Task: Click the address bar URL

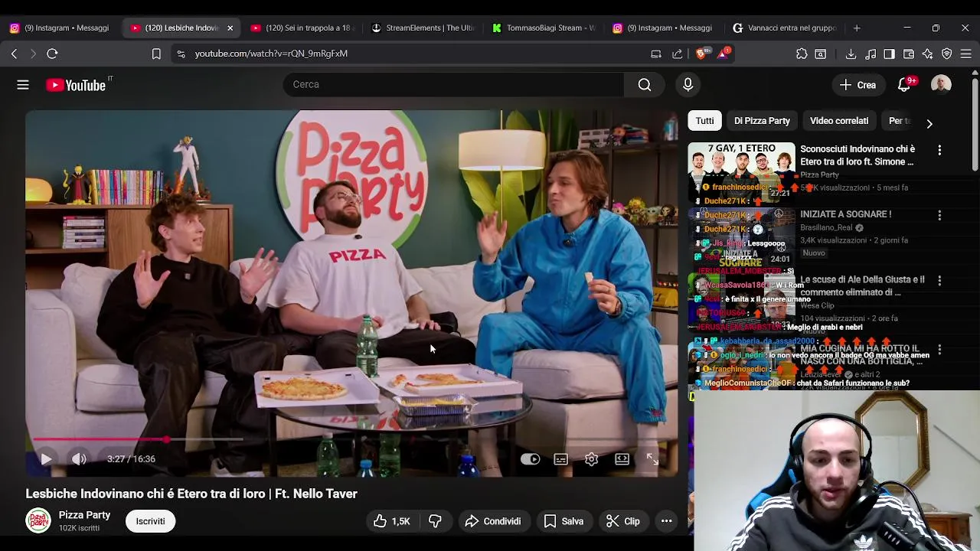Action: click(271, 54)
